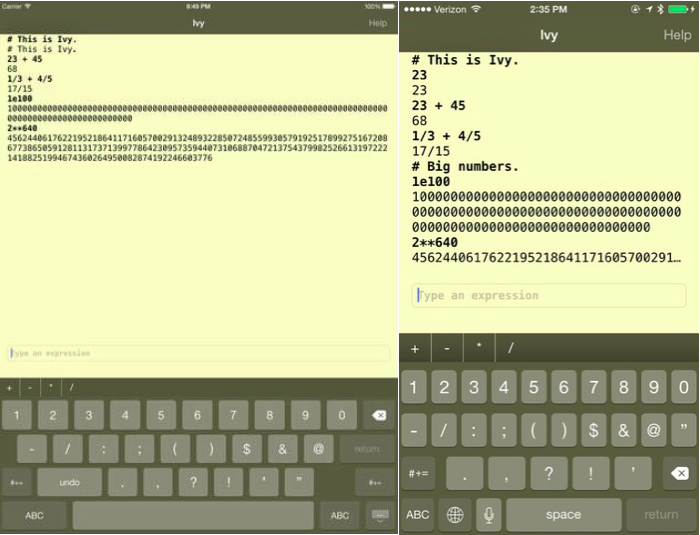
Task: Tap the minus operator on iPad shortcut bar
Action: 30,387
